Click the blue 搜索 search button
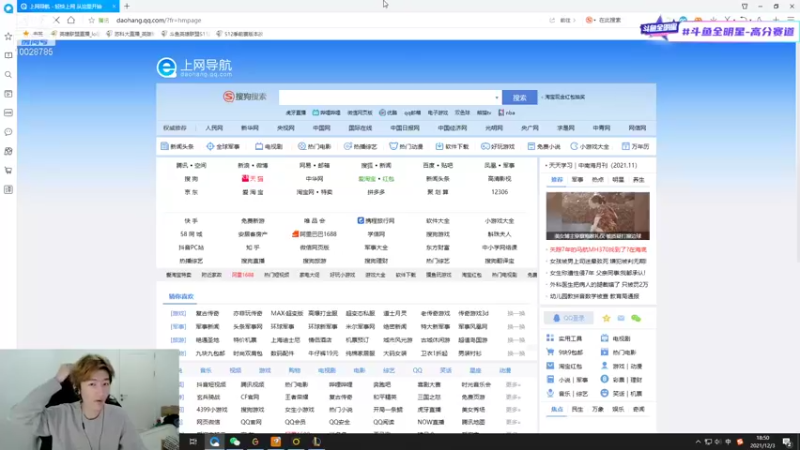The height and width of the screenshot is (450, 800). (519, 97)
